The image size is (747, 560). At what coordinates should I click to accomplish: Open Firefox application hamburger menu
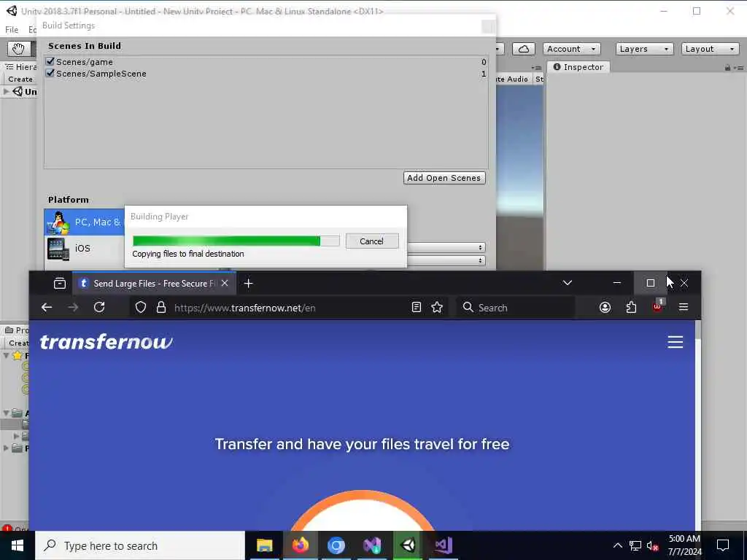[683, 308]
